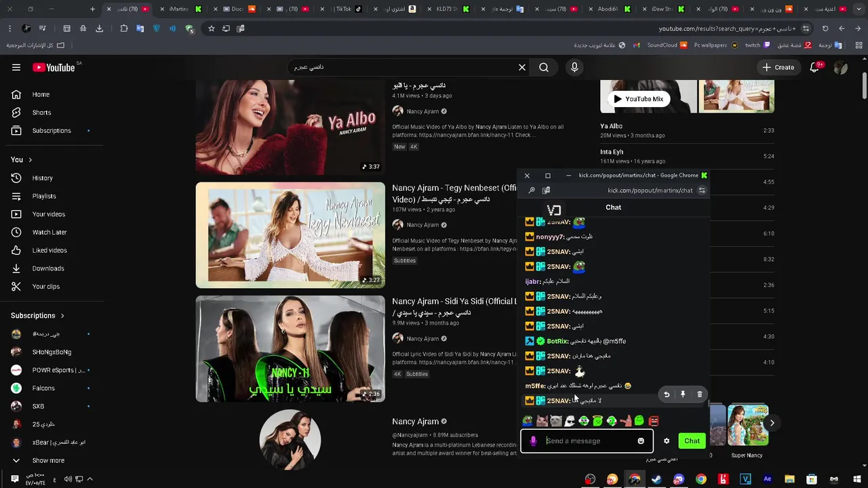The height and width of the screenshot is (488, 868).
Task: Expand the You section
Action: click(22, 160)
